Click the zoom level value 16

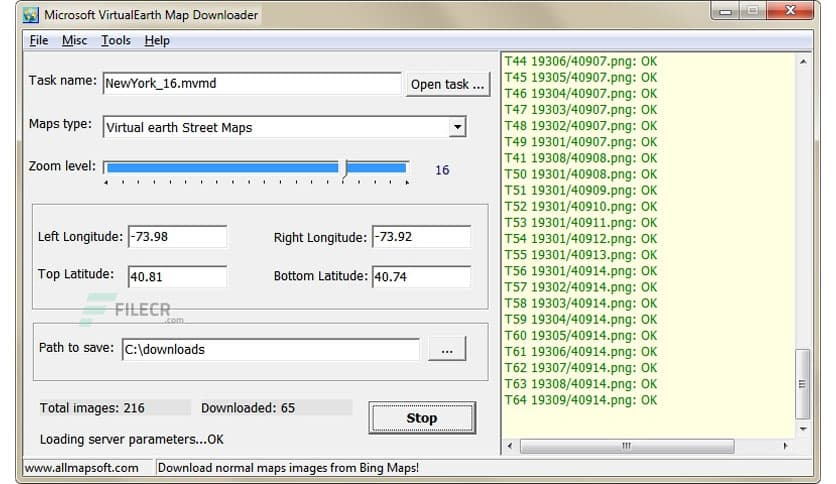pos(442,170)
